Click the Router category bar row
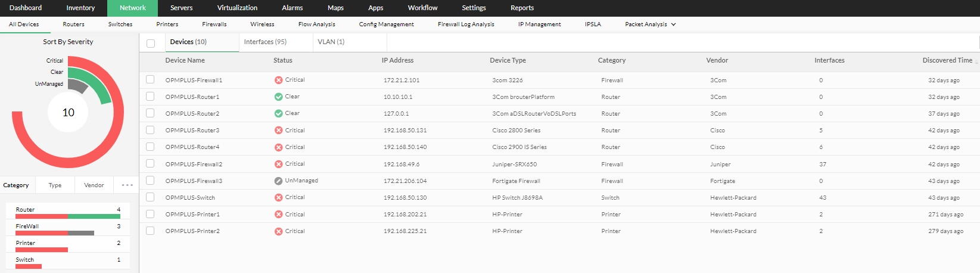Viewport: 980px width, 273px height. (x=68, y=212)
